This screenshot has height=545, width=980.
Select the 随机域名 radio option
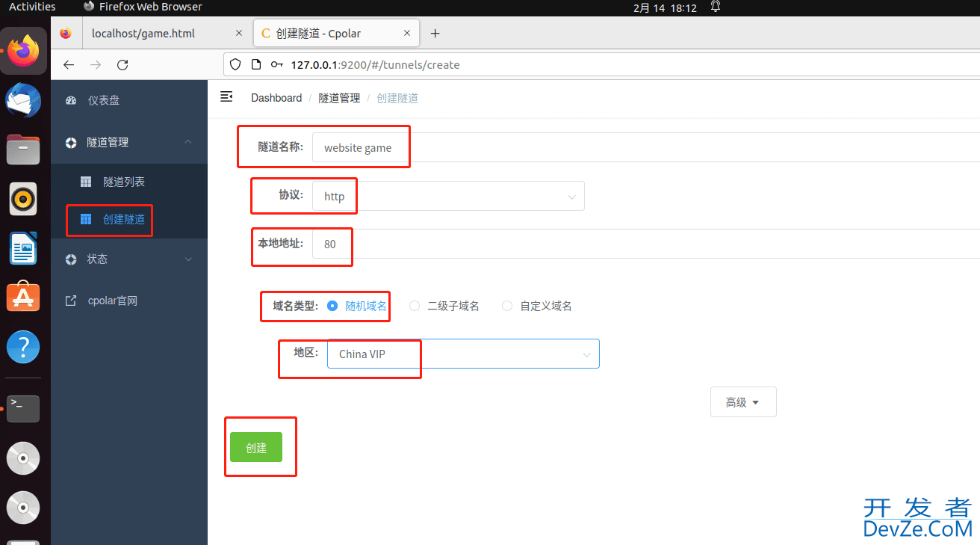tap(357, 306)
